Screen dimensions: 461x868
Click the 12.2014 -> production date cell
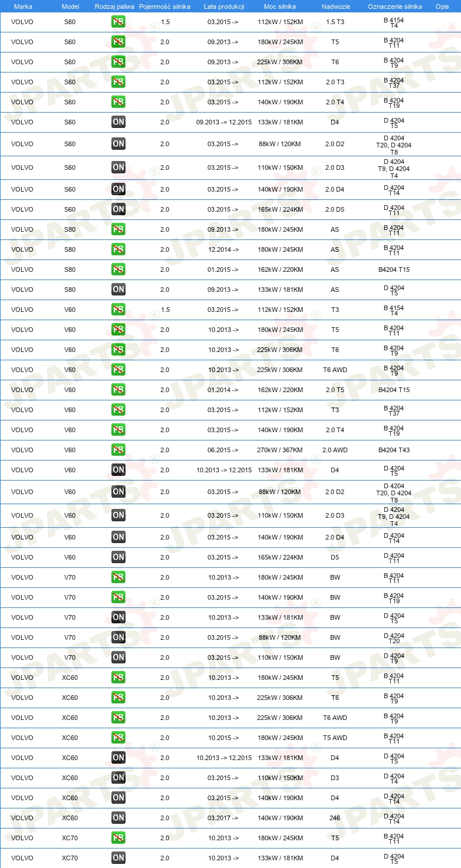[223, 249]
